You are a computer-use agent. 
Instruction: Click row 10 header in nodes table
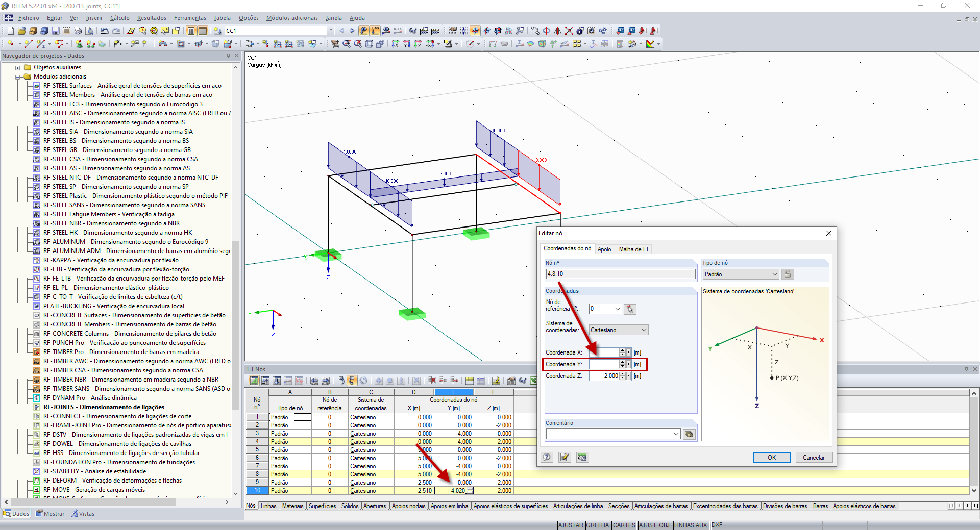[x=257, y=491]
